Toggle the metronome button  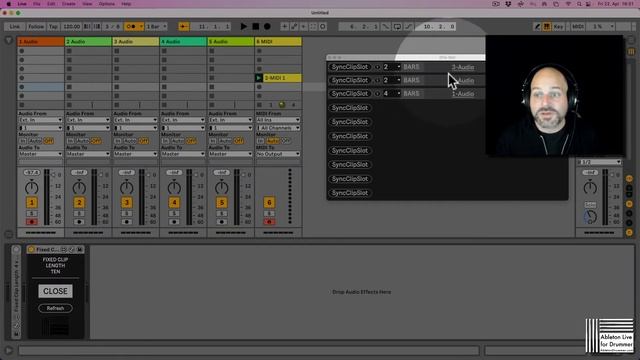tap(133, 27)
